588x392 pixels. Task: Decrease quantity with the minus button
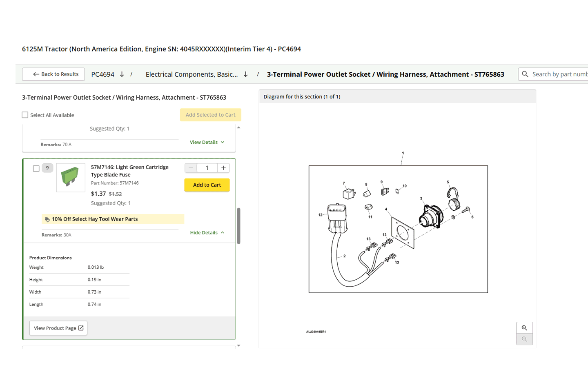pyautogui.click(x=191, y=168)
